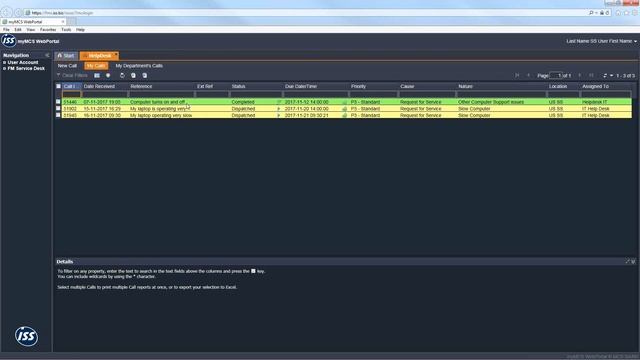Click the grid columns icon in HelpDesk toolbar
Screen dimensions: 640x360
pyautogui.click(x=97, y=75)
